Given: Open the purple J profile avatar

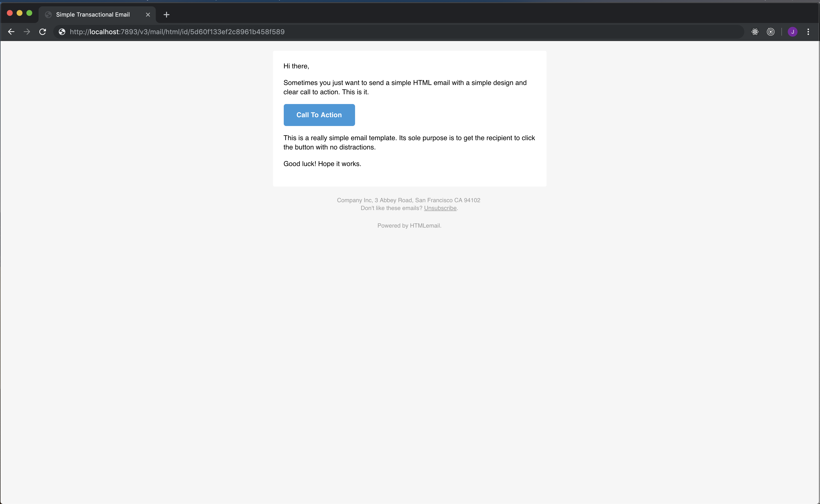Looking at the screenshot, I should (792, 32).
